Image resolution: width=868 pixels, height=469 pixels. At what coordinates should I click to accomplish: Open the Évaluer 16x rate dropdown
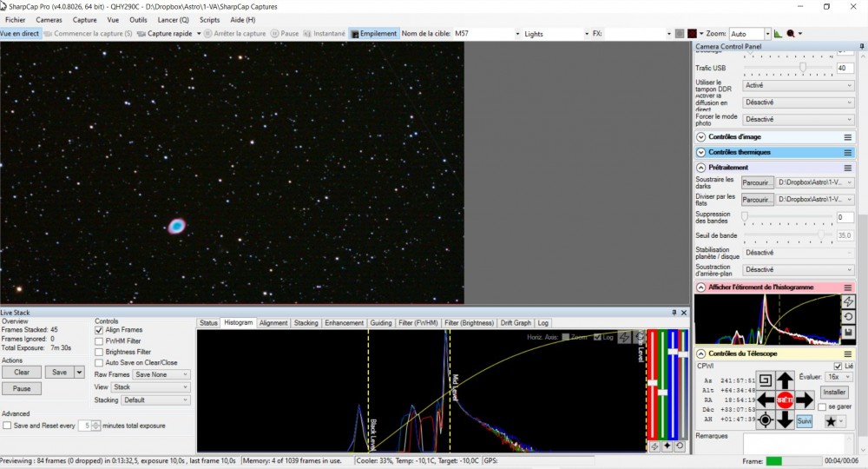click(x=839, y=377)
